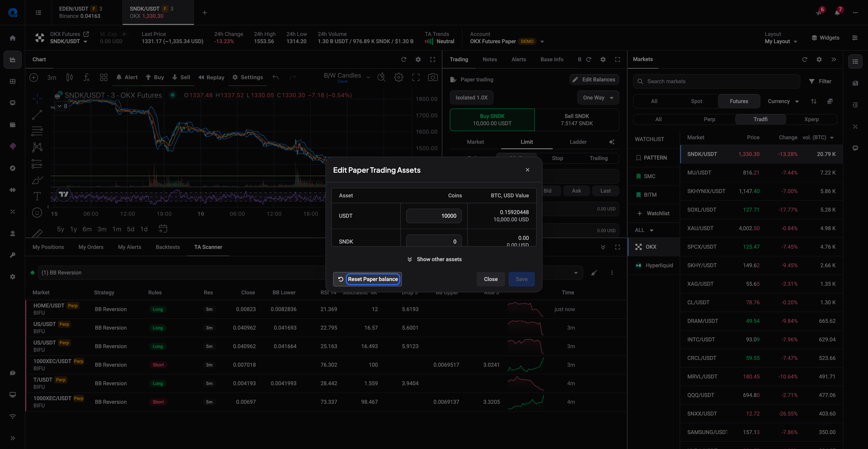
Task: Select the trend line drawing tool
Action: (37, 115)
